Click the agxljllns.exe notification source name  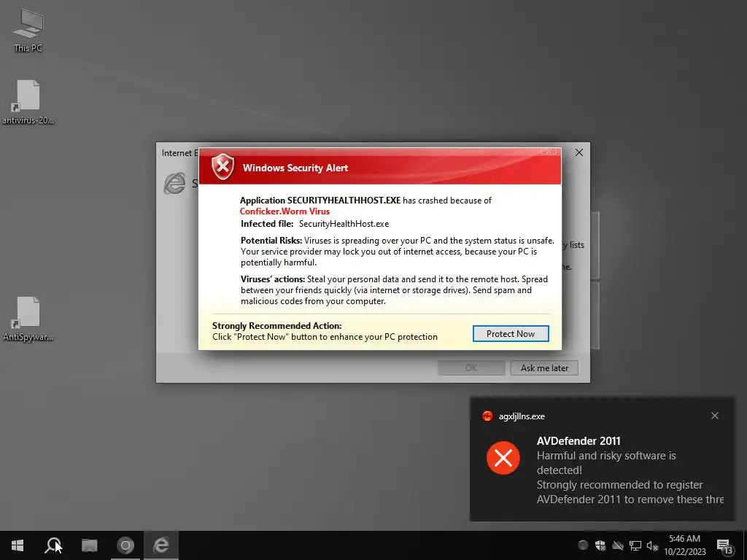[522, 416]
